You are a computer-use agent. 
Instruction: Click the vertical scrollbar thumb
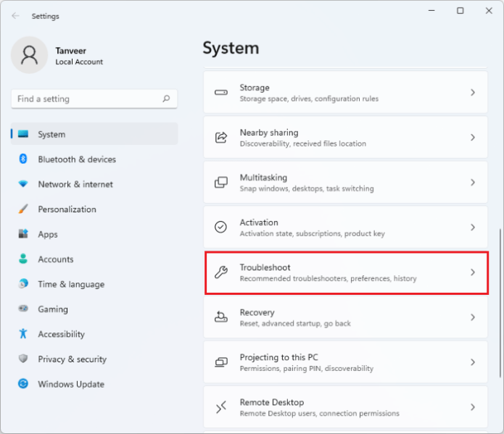point(500,303)
